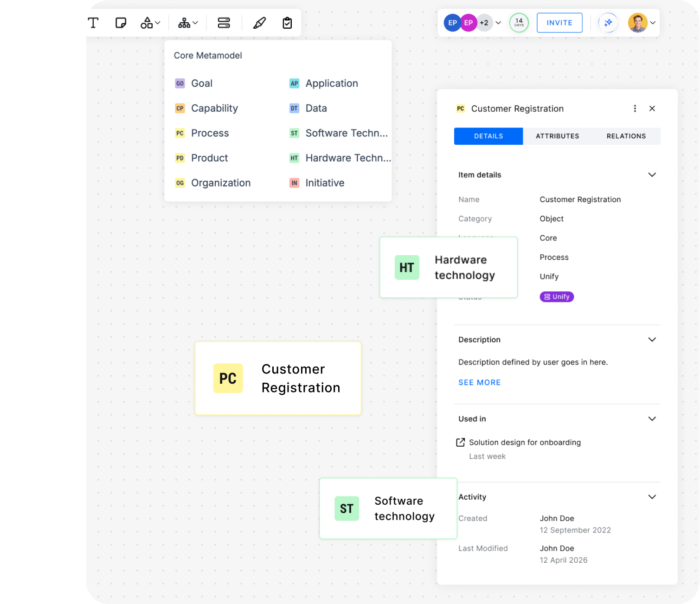Click the Process value in item details
Viewport: 700px width, 604px height.
click(x=554, y=257)
